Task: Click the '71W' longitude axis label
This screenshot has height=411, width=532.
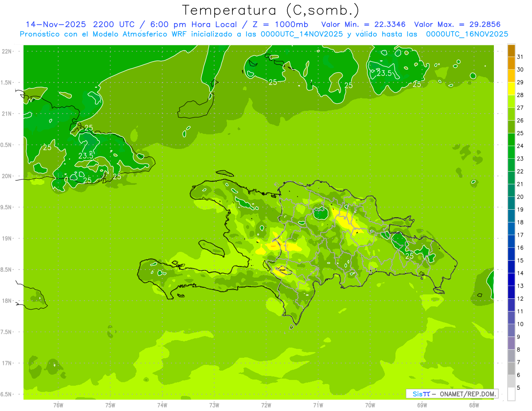Action: [318, 405]
